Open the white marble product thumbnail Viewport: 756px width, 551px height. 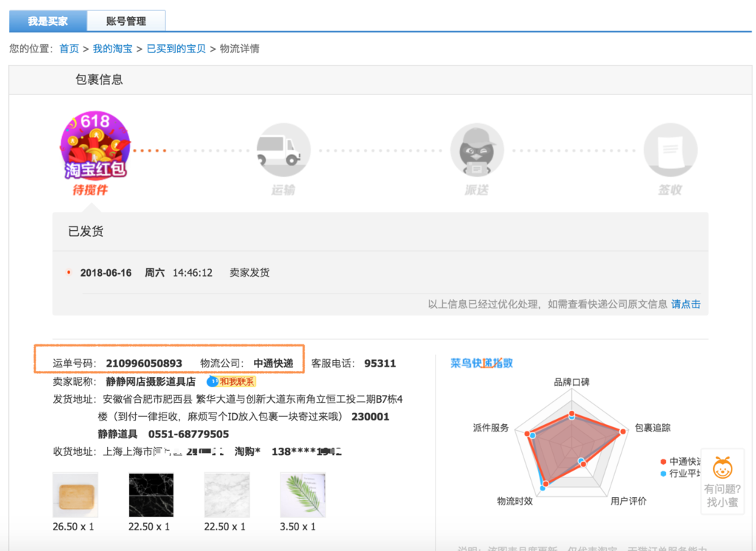point(227,495)
